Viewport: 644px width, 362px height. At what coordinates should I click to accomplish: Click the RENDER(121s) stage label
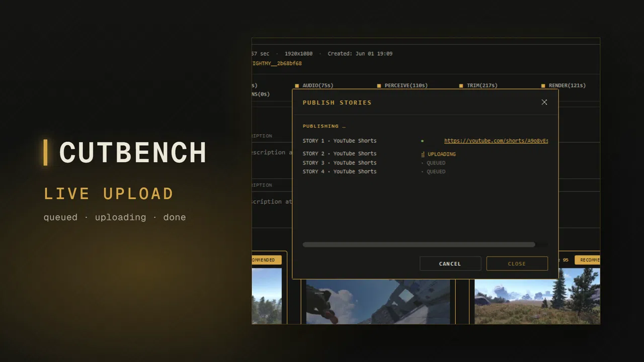coord(567,85)
